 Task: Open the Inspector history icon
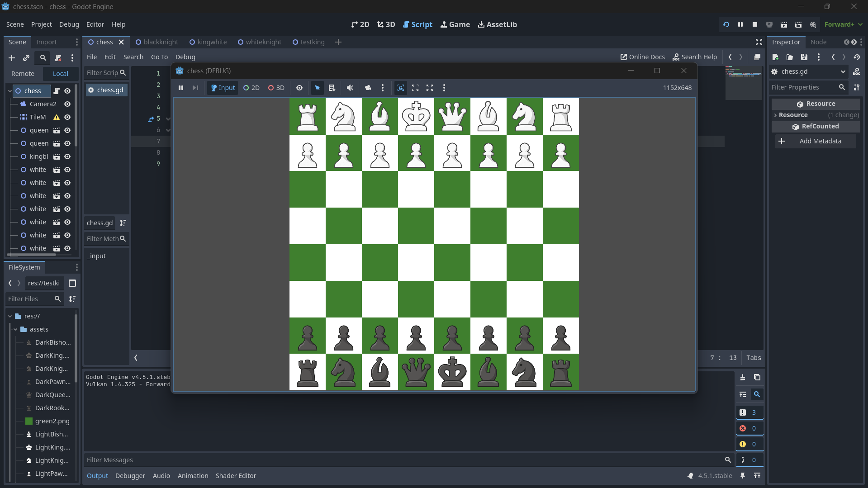[x=857, y=57]
